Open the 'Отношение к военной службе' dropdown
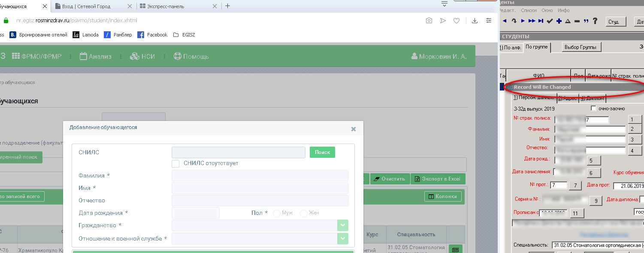 pos(342,238)
